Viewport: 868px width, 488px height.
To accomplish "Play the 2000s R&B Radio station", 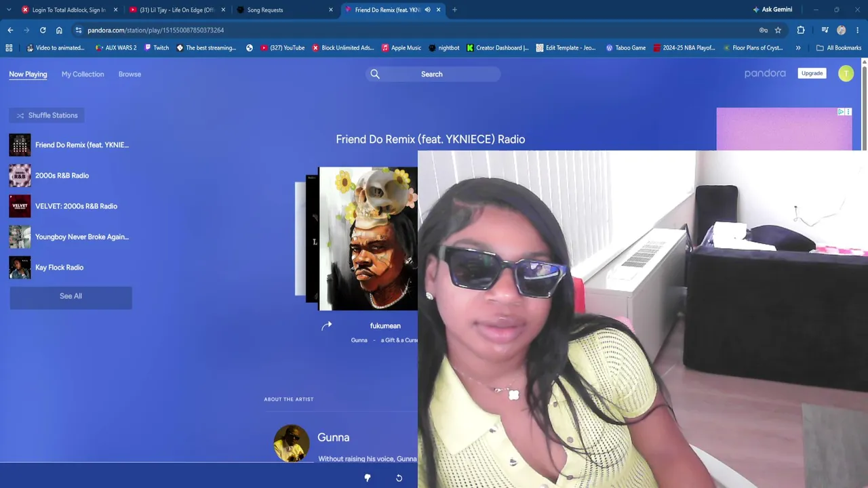I will point(50,176).
